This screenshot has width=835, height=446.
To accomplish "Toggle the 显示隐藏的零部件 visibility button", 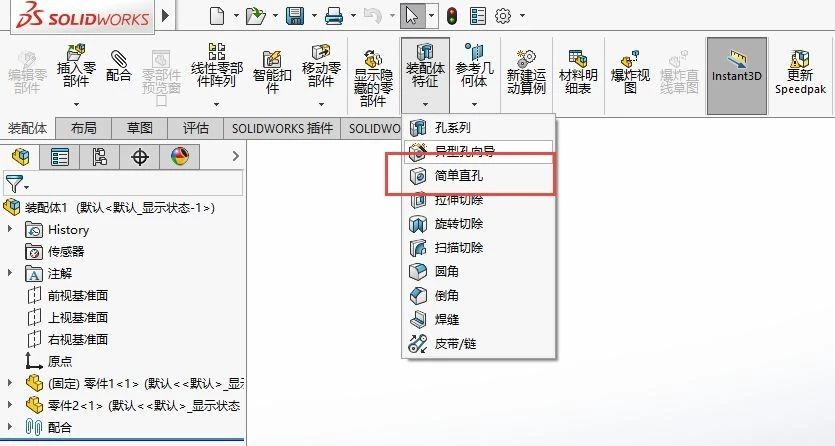I will coord(371,75).
